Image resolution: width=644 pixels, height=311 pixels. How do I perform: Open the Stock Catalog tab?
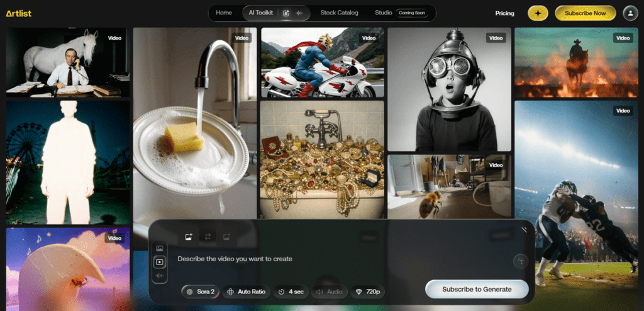339,13
